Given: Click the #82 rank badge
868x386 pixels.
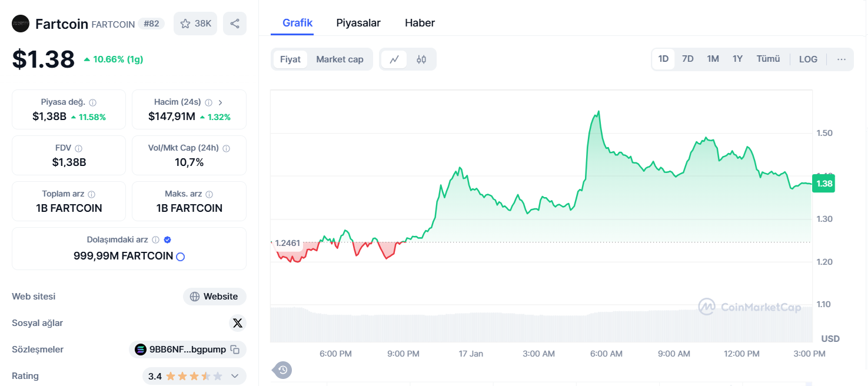Looking at the screenshot, I should point(151,24).
